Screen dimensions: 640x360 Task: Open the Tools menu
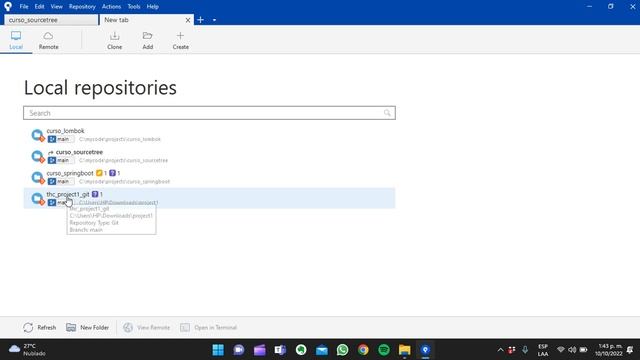pyautogui.click(x=133, y=7)
